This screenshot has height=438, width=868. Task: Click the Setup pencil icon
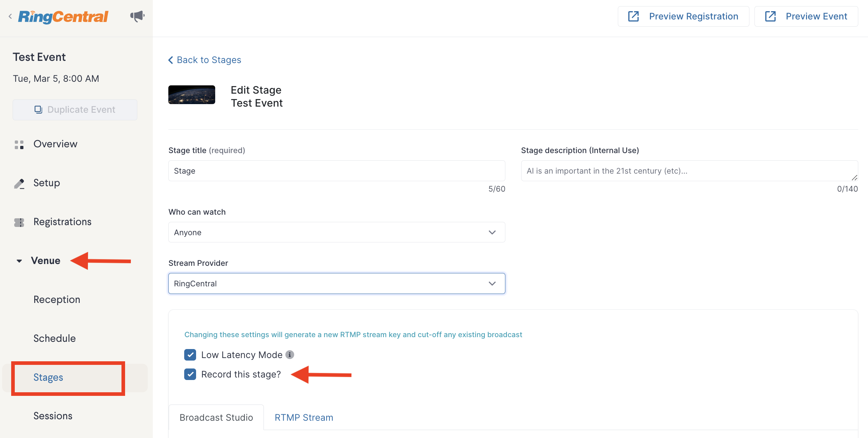point(19,183)
